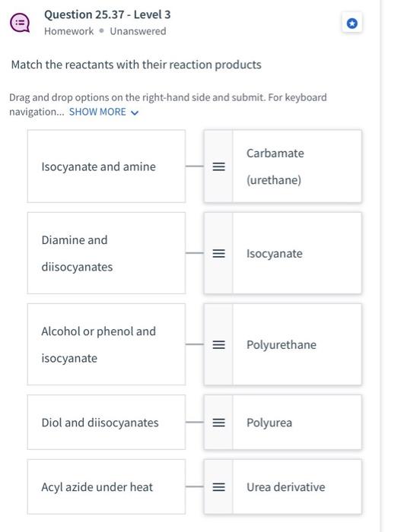The height and width of the screenshot is (532, 401).
Task: Select the Polyurethane answer card
Action: (x=283, y=344)
